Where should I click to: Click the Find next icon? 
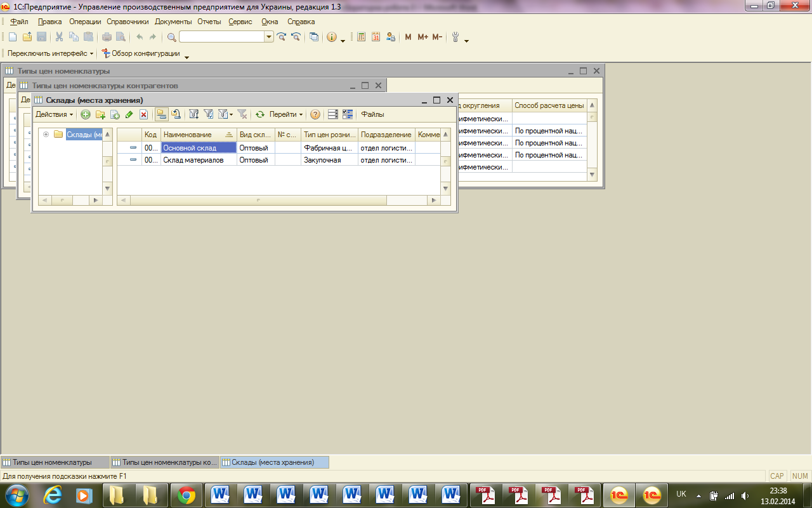click(x=282, y=37)
